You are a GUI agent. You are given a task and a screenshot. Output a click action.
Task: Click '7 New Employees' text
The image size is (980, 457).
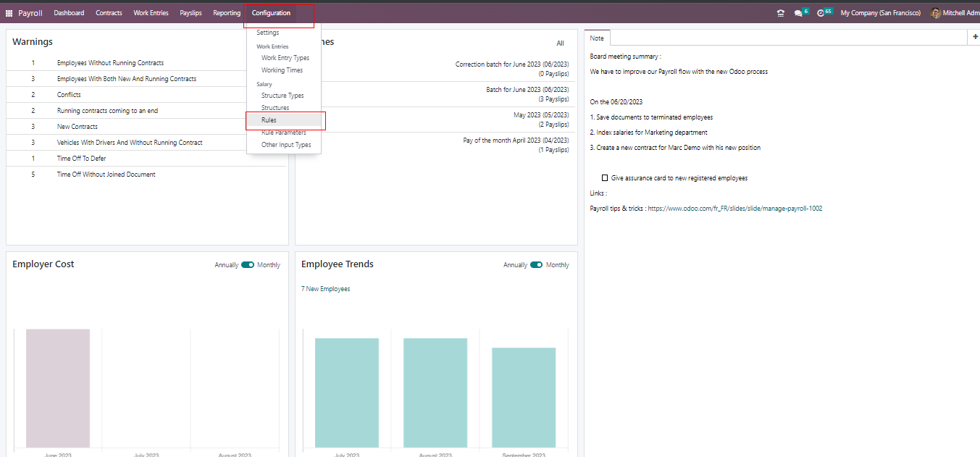[x=325, y=289]
